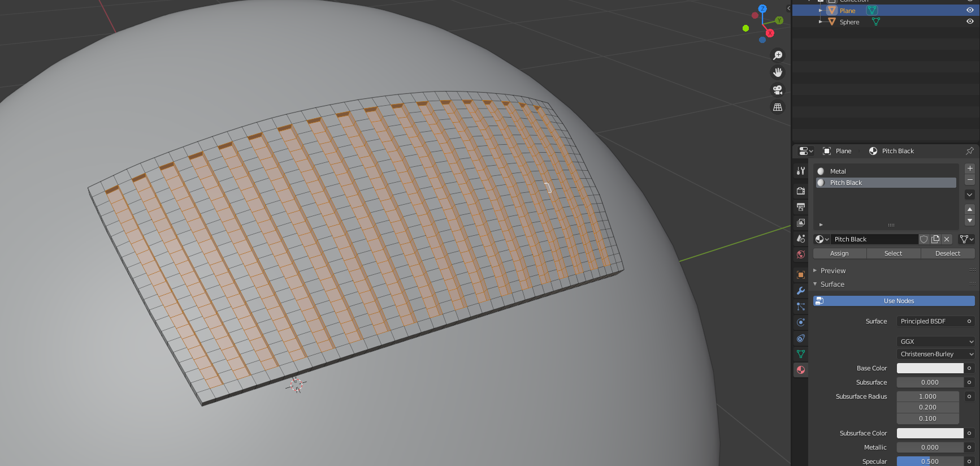This screenshot has height=466, width=980.
Task: Toggle the camera view icon
Action: 778,89
